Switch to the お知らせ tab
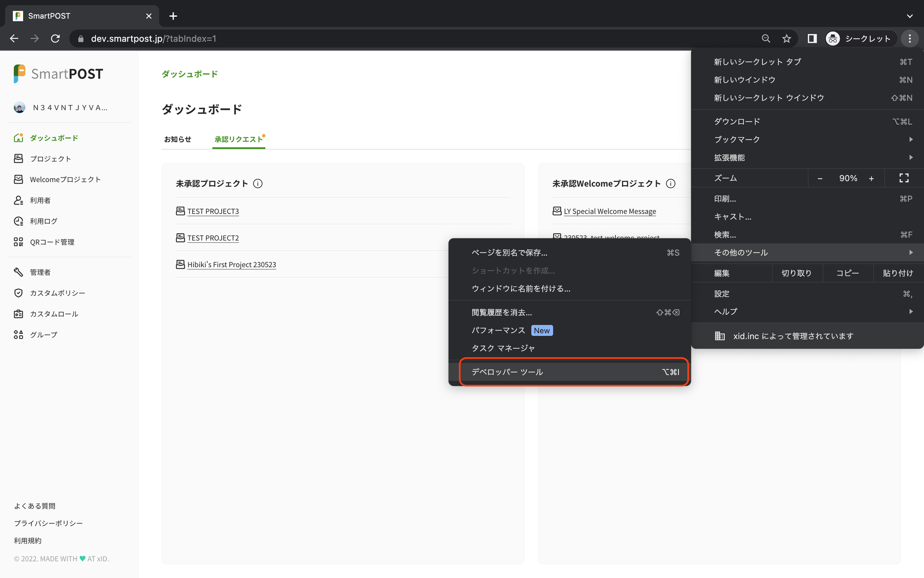This screenshot has height=578, width=924. point(177,139)
